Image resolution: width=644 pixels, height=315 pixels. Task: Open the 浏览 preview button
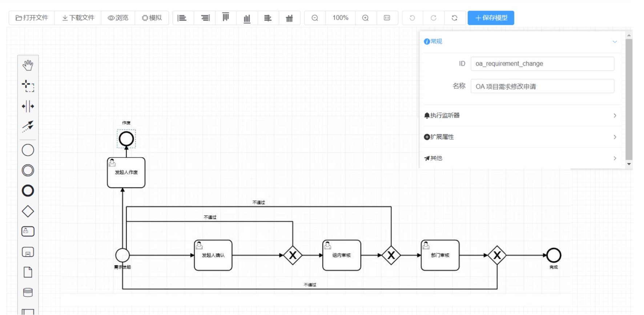[x=118, y=18]
